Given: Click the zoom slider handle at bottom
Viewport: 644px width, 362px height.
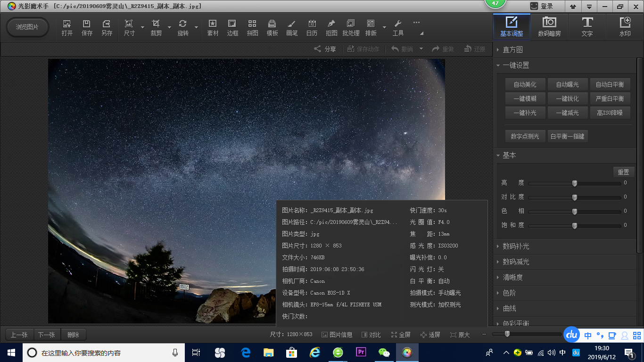Looking at the screenshot, I should pos(507,334).
